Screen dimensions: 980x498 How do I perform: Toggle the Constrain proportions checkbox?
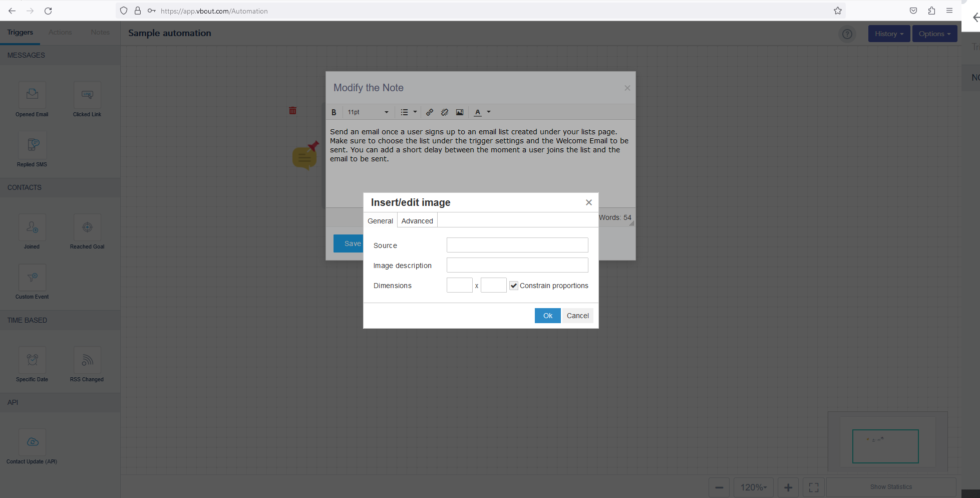pyautogui.click(x=514, y=286)
